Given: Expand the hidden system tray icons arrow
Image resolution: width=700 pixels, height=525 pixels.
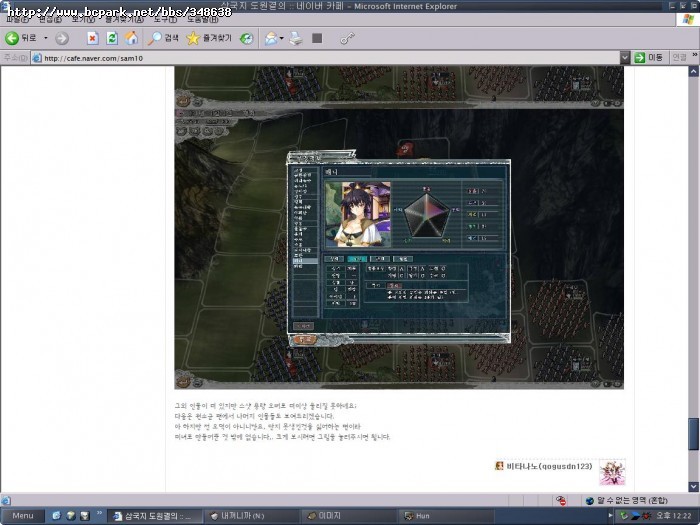Looking at the screenshot, I should coord(610,516).
